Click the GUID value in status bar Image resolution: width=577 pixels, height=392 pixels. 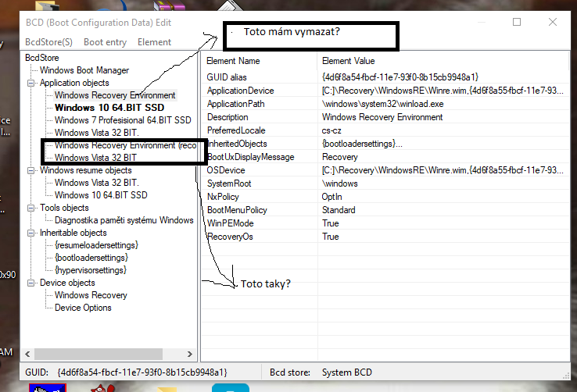[x=142, y=372]
